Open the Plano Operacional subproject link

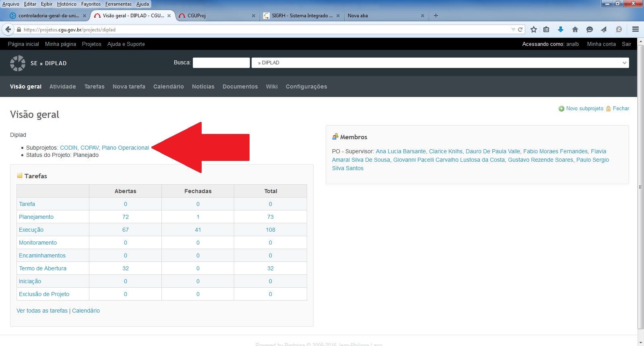tap(125, 148)
